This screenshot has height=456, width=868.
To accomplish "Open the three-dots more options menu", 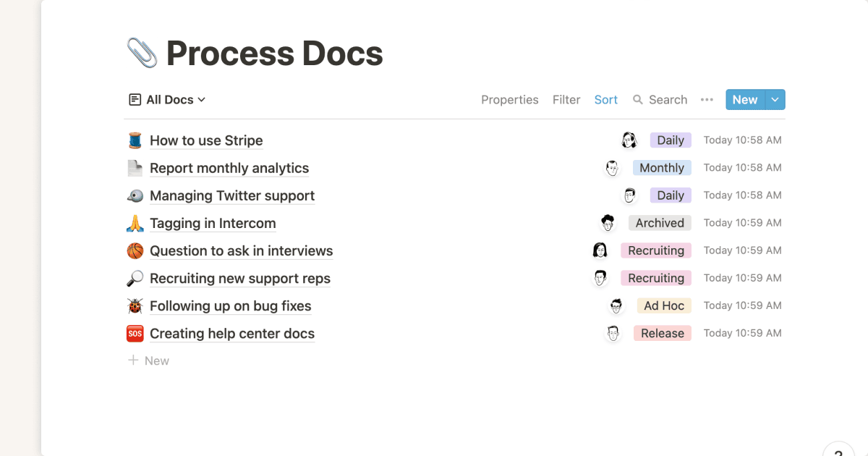I will pos(707,100).
